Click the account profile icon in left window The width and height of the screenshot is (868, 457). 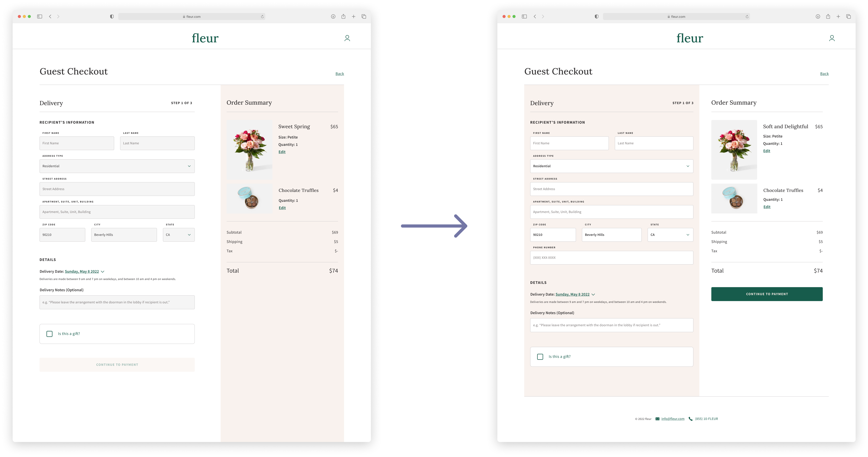[x=347, y=38]
